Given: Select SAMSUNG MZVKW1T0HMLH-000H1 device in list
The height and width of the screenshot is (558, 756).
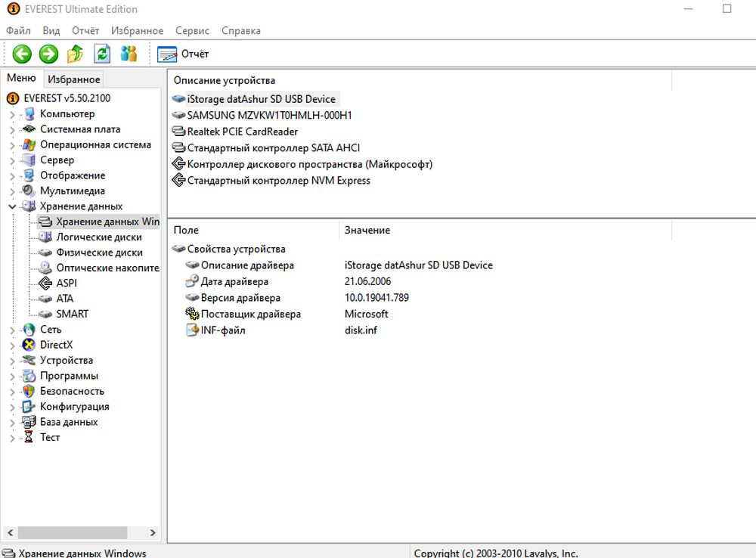Looking at the screenshot, I should pos(269,116).
